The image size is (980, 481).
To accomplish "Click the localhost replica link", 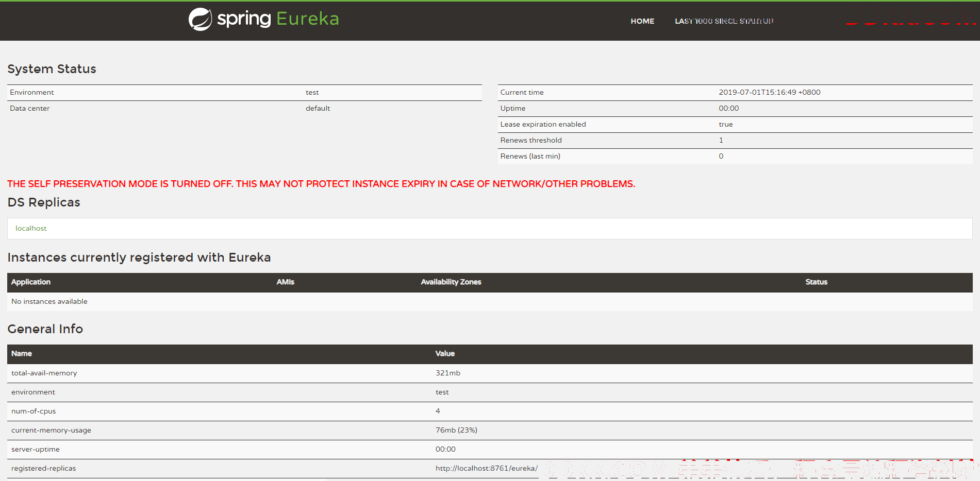I will pyautogui.click(x=31, y=228).
